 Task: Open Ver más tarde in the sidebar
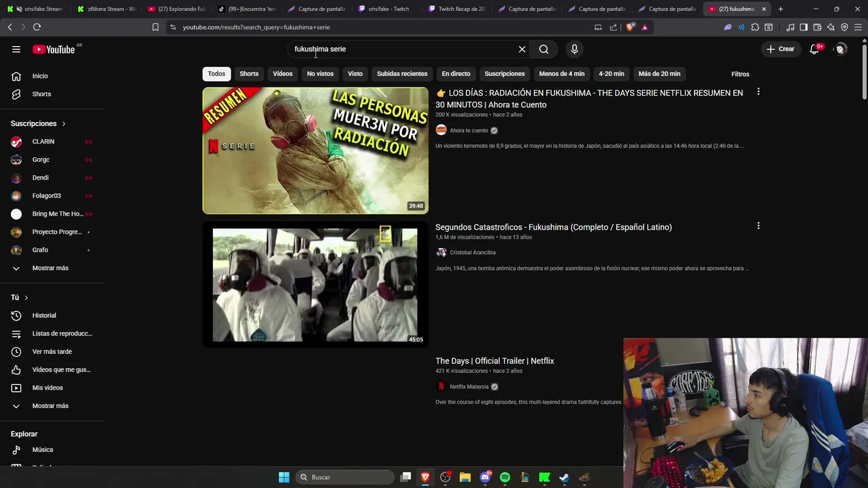(52, 352)
